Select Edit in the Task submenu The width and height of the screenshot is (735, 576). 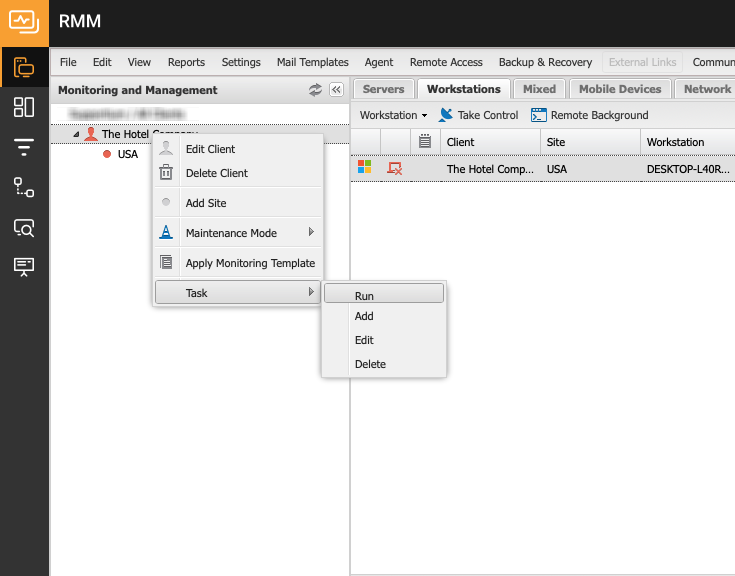pyautogui.click(x=384, y=340)
